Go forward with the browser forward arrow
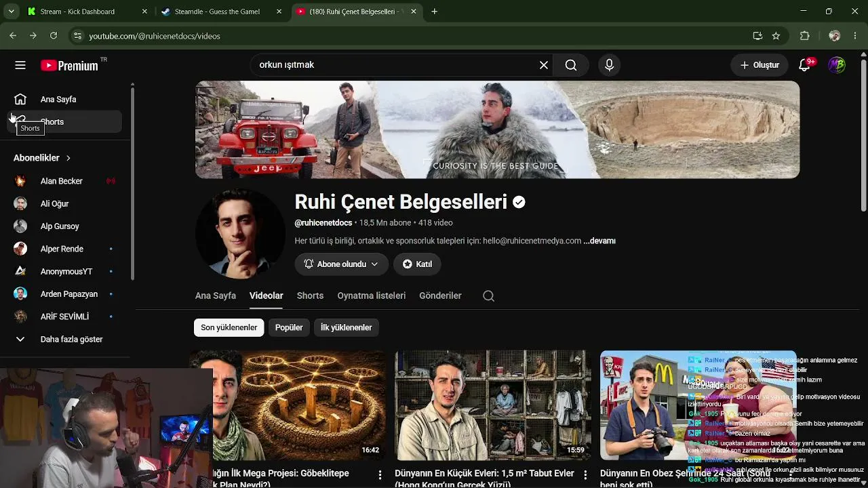The image size is (868, 488). pyautogui.click(x=33, y=36)
